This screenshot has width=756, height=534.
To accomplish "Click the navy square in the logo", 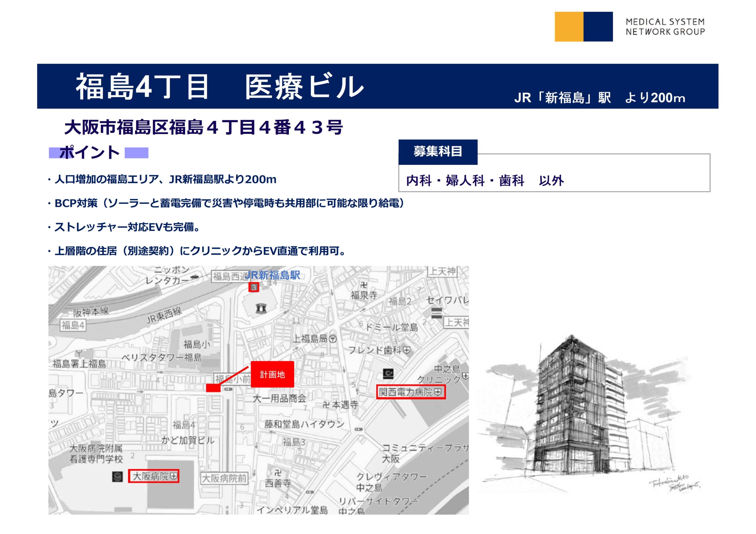I will (598, 27).
